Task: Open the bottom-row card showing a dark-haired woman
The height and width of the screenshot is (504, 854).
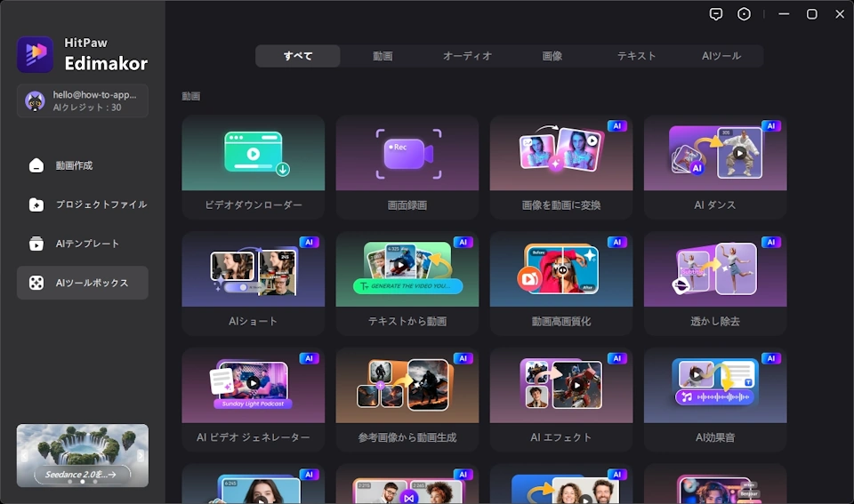Action: (x=254, y=484)
